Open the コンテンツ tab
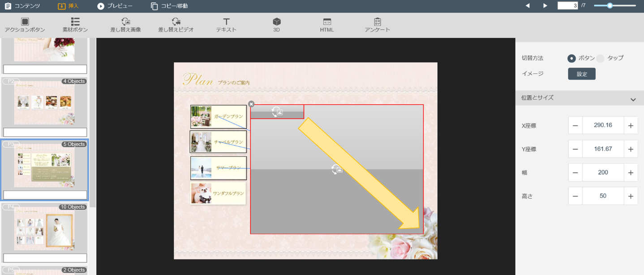Image resolution: width=644 pixels, height=275 pixels. [22, 6]
